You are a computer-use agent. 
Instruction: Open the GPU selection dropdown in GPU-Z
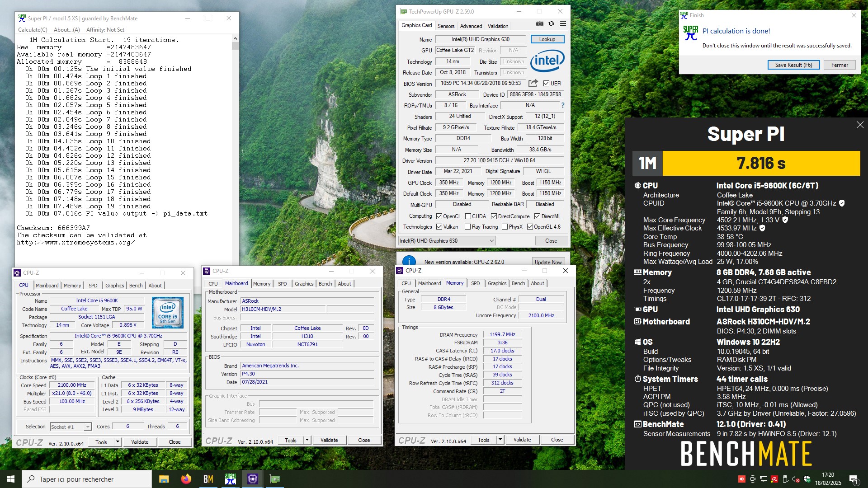[x=447, y=241]
